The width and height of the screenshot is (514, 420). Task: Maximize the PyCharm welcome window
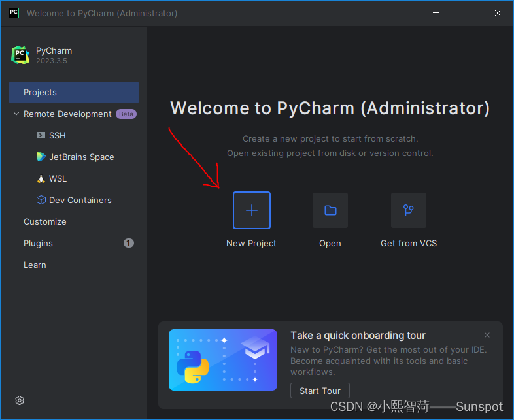467,13
